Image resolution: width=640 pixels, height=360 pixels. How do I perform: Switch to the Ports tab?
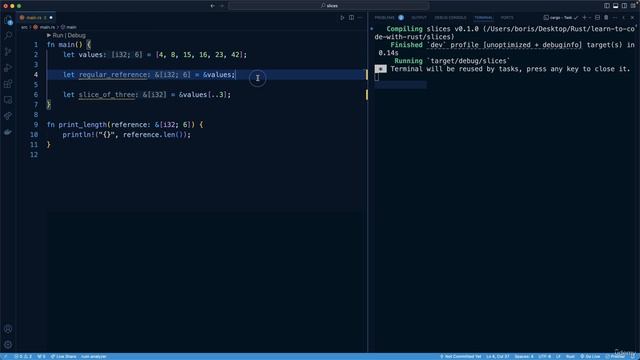click(507, 18)
